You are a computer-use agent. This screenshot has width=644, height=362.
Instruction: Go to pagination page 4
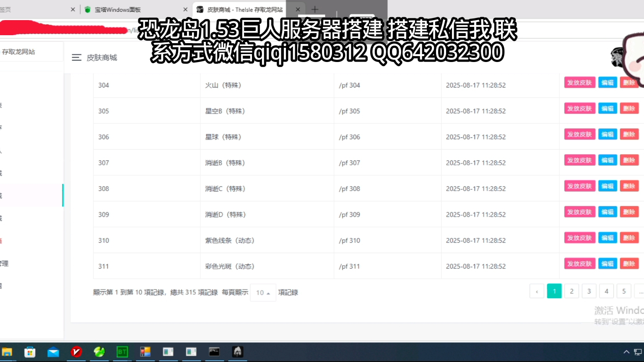click(606, 291)
